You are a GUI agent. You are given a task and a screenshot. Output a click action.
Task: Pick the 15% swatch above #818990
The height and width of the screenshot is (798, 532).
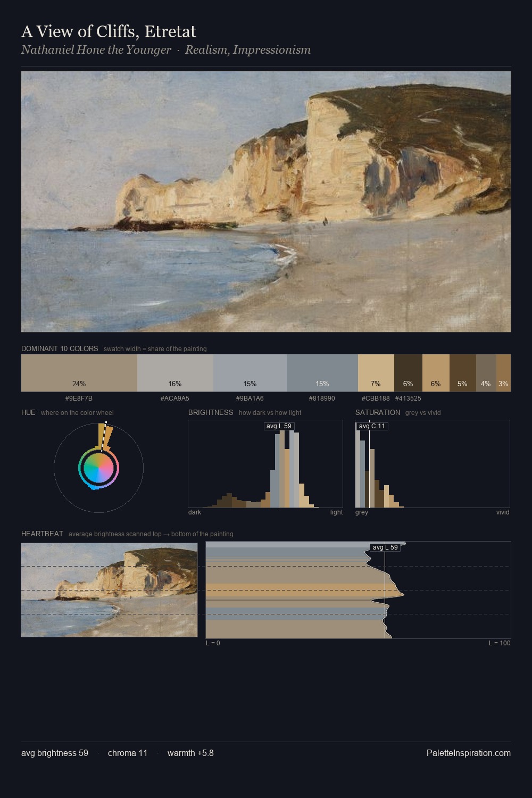[x=322, y=373]
